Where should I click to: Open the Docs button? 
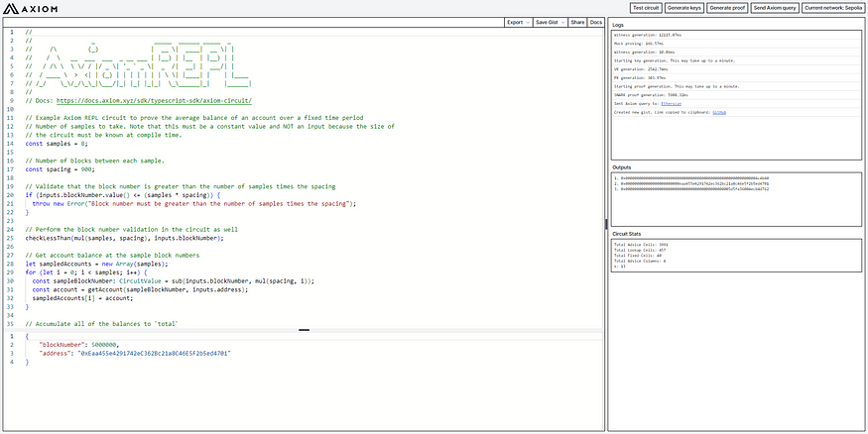tap(595, 22)
